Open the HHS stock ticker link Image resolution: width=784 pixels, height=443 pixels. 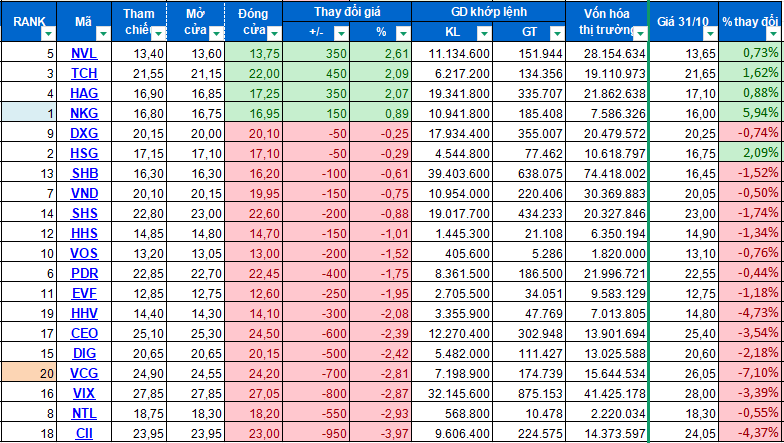point(84,234)
